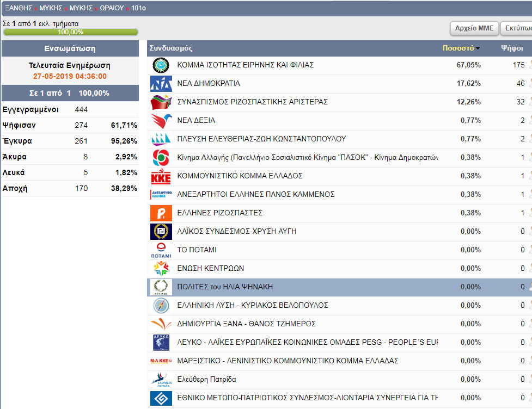The height and width of the screenshot is (409, 532).
Task: Open first ΜΥΚΗΣ breadcrumb after ΞΑΝΘΗΣ
Action: click(51, 8)
